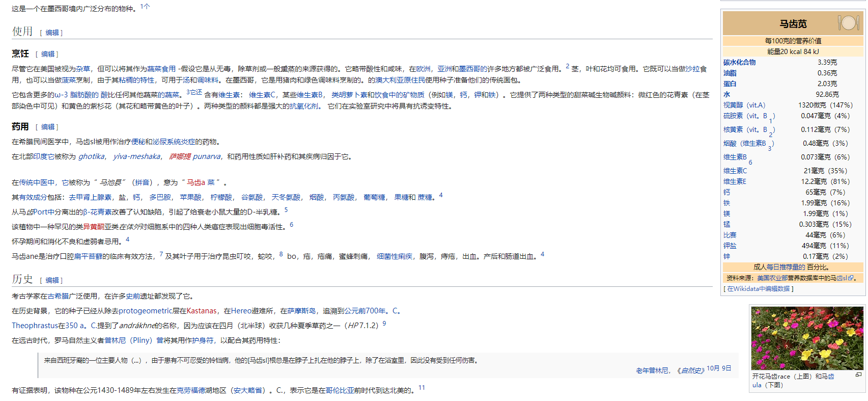868x401 pixels.
Task: Open 成人每日推荐量的 link in infobox footer
Action: (x=779, y=267)
